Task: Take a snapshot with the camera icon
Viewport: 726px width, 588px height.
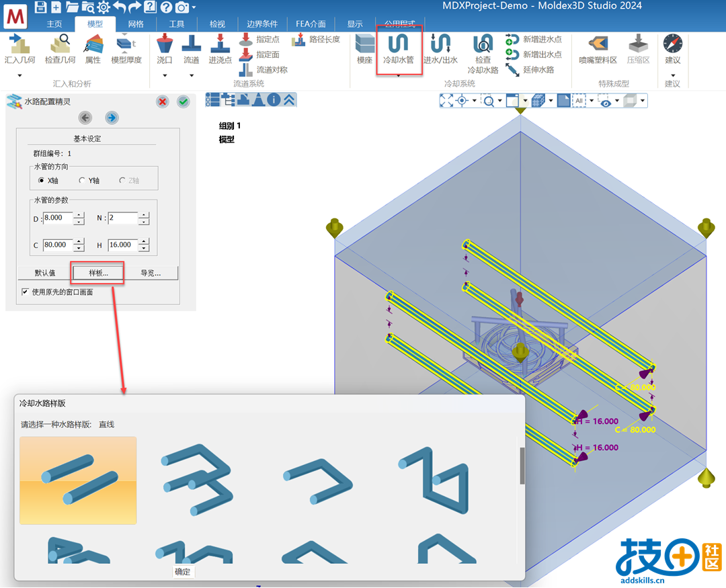Action: tap(182, 7)
